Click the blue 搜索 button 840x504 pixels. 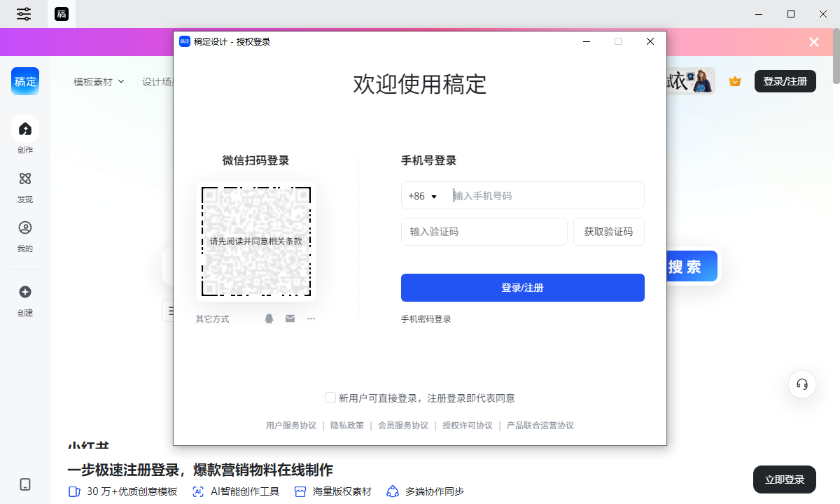pos(692,267)
